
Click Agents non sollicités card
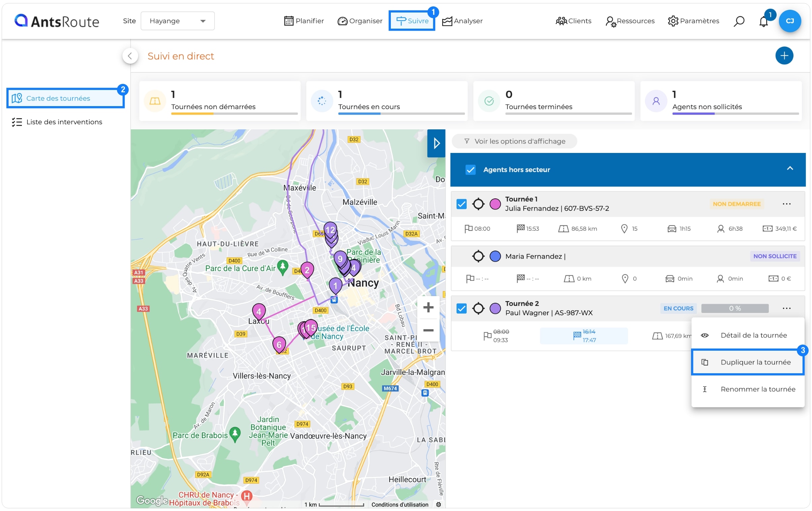721,101
